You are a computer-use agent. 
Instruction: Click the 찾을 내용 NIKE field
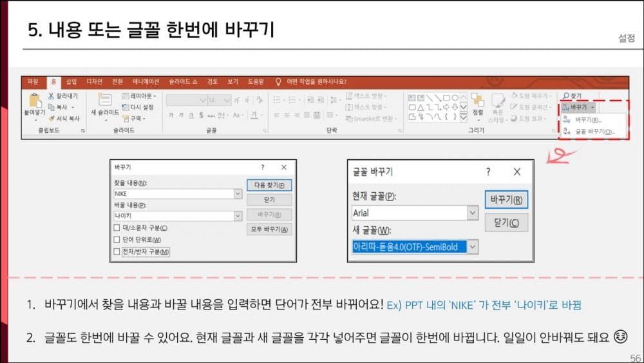coord(174,193)
